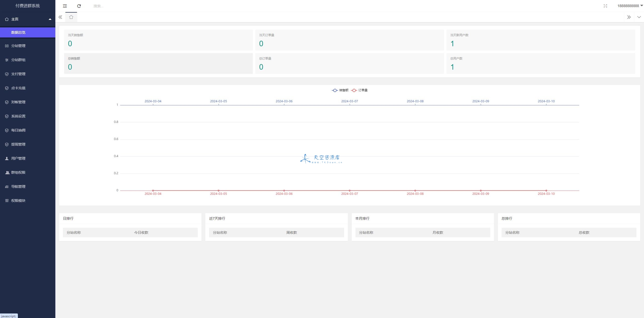Open 对帐管理 in the sidebar
The width and height of the screenshot is (644, 318).
pyautogui.click(x=28, y=102)
